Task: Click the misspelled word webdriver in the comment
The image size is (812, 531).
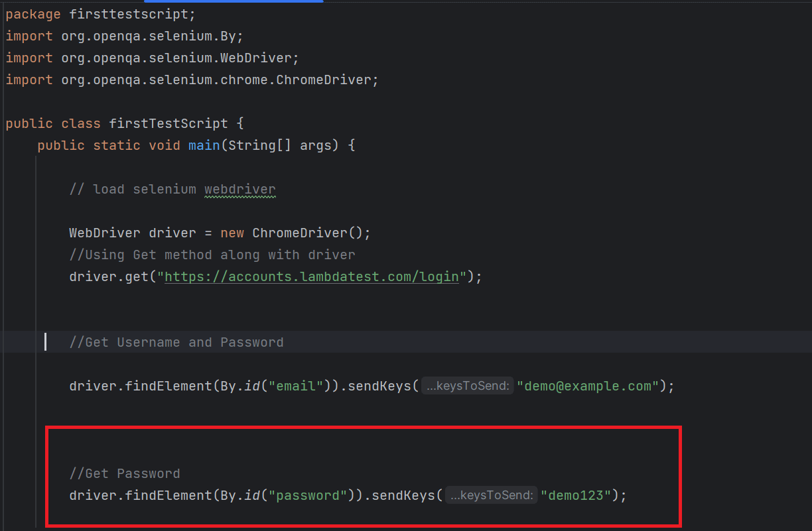Action: click(239, 189)
